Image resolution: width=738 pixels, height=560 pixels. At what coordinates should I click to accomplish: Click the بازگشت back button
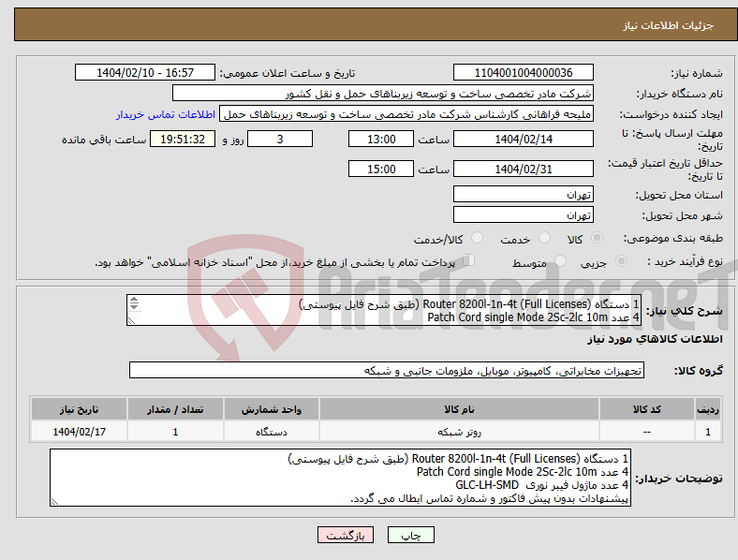[x=346, y=536]
